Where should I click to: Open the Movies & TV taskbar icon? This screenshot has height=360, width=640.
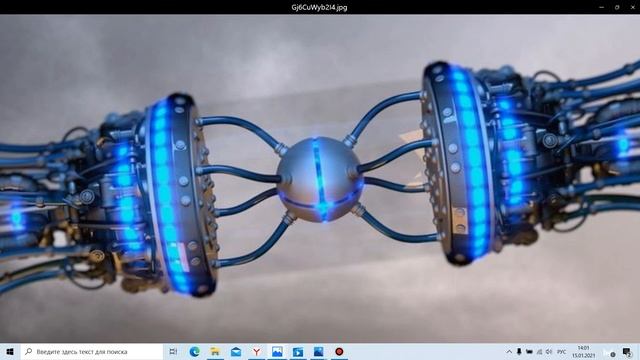pos(298,351)
